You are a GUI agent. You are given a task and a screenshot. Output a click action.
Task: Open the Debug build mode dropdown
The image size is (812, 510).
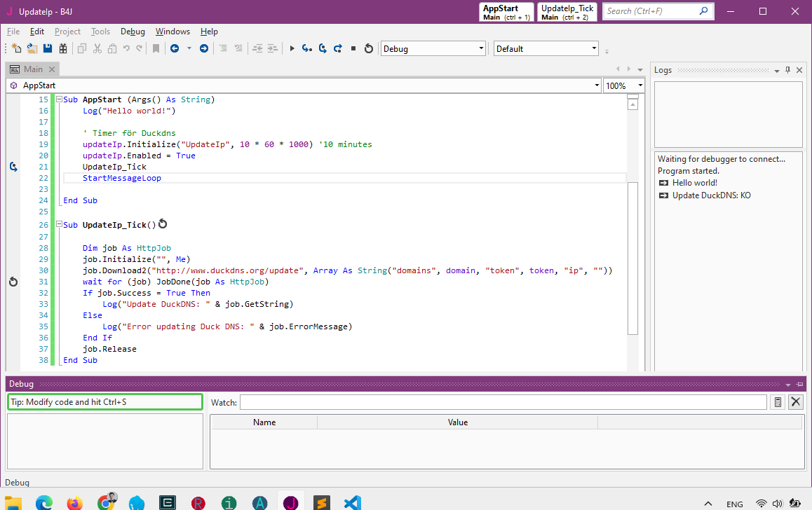click(481, 48)
